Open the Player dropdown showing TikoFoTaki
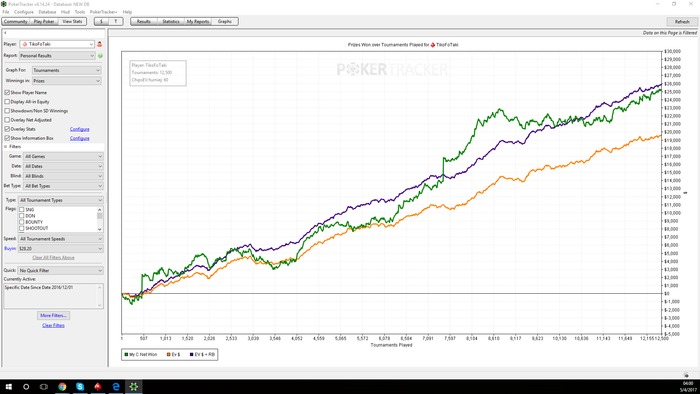Image resolution: width=700 pixels, height=394 pixels. (x=57, y=44)
